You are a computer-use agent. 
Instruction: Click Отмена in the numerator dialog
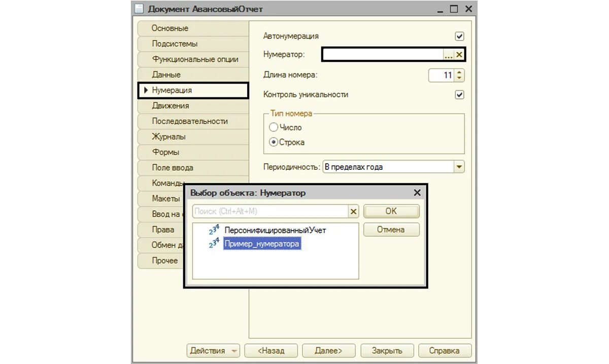click(x=391, y=230)
